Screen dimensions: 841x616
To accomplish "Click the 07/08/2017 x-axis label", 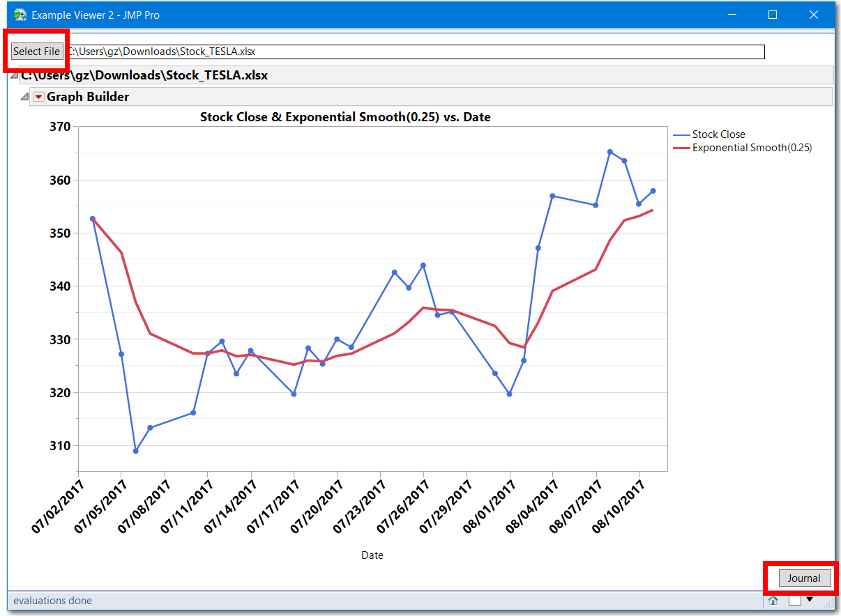I will pos(144,508).
